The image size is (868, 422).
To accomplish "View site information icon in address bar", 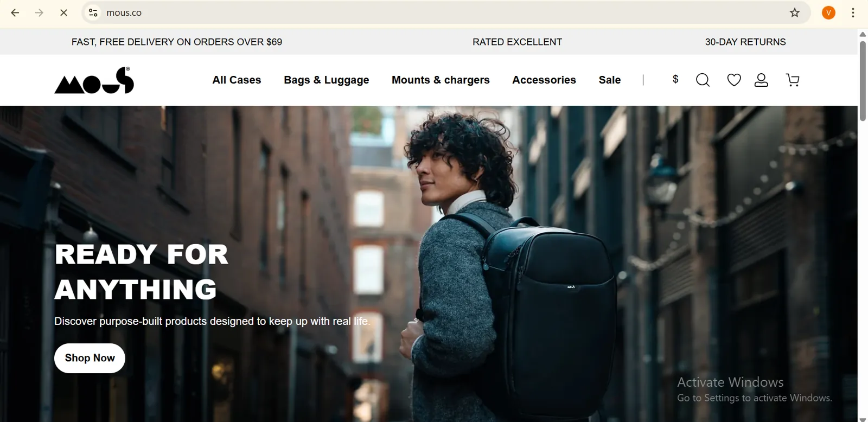I will click(93, 12).
